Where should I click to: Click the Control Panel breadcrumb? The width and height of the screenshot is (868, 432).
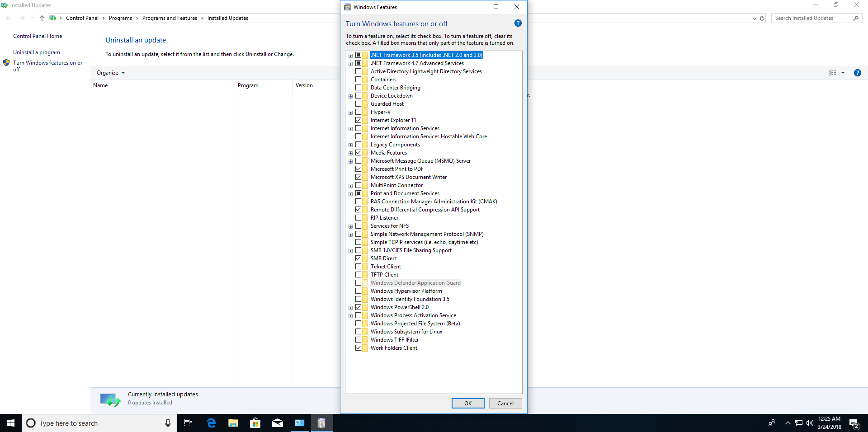coord(82,18)
